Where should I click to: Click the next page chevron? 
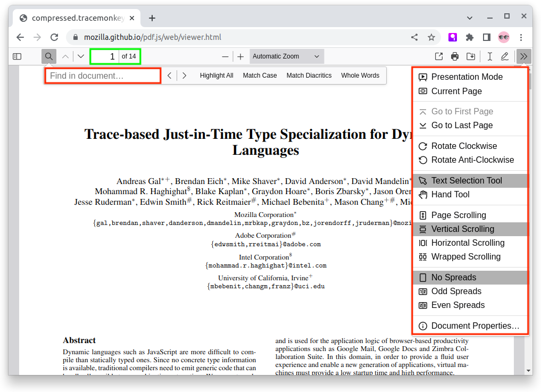[x=80, y=56]
